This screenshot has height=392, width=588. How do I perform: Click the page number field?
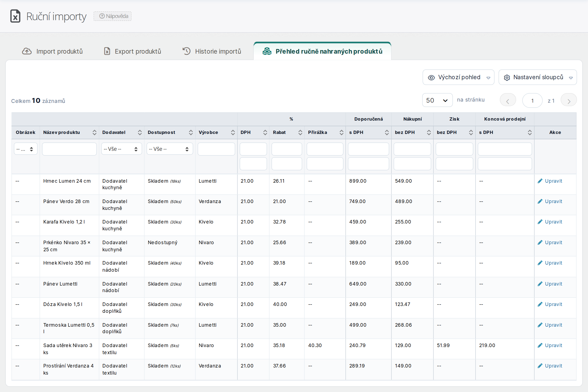tap(532, 101)
